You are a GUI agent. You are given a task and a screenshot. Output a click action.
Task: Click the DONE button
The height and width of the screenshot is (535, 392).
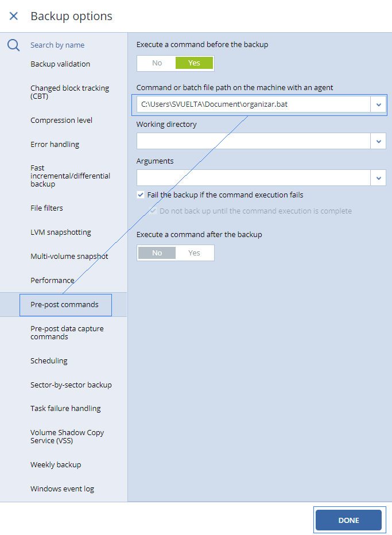(x=348, y=520)
